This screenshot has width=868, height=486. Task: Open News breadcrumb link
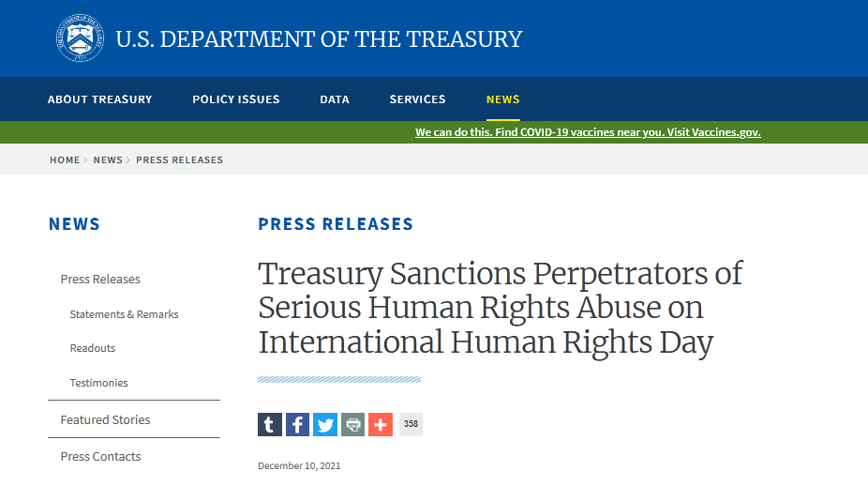(x=108, y=160)
